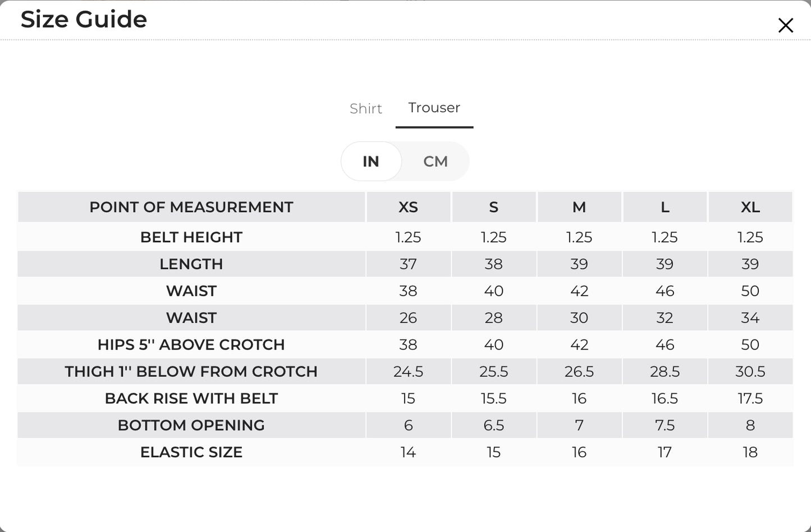Click the ELASTIC SIZE row label
The image size is (811, 532).
pyautogui.click(x=191, y=452)
